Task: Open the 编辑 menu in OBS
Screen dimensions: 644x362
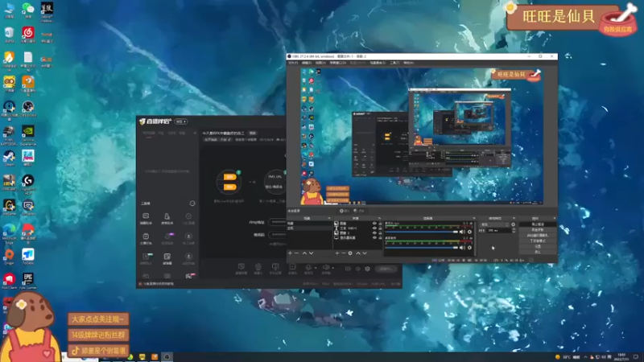Action: coord(307,63)
